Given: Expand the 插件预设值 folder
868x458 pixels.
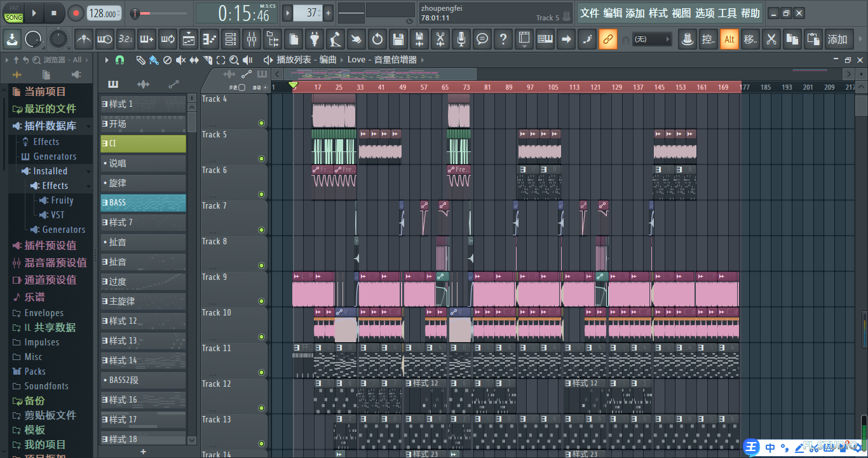Looking at the screenshot, I should coord(50,246).
